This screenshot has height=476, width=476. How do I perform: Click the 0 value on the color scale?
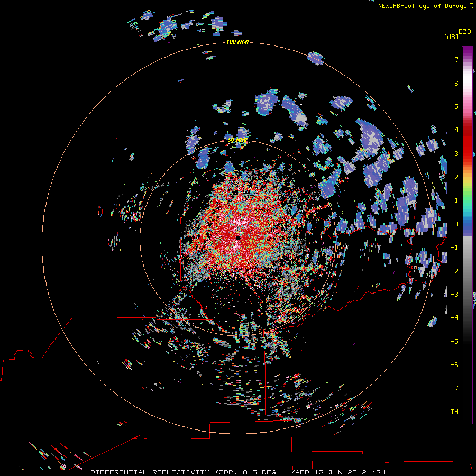(x=456, y=224)
